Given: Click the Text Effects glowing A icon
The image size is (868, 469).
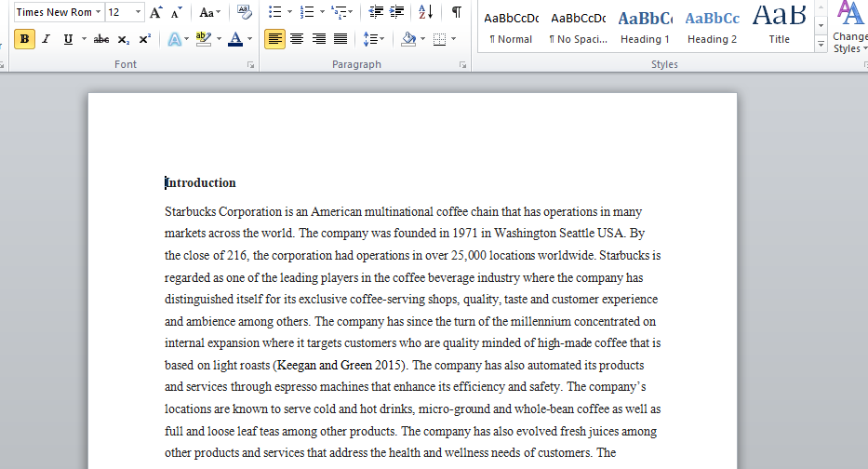Looking at the screenshot, I should (x=174, y=39).
